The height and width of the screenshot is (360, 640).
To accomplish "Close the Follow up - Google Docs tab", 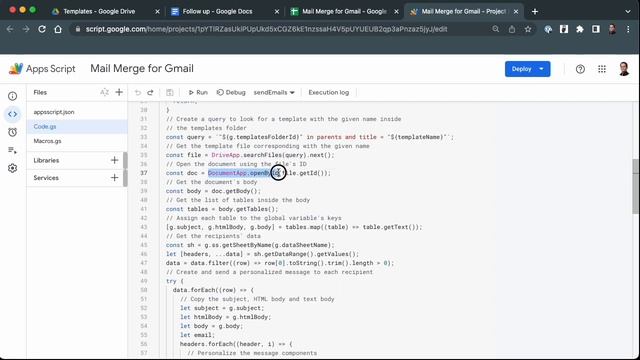I will coord(277,12).
